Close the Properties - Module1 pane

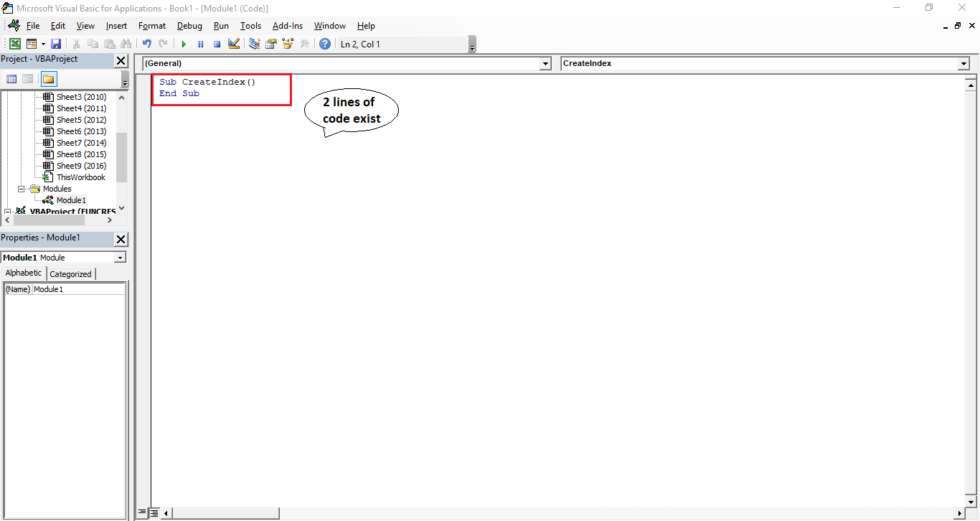click(121, 240)
